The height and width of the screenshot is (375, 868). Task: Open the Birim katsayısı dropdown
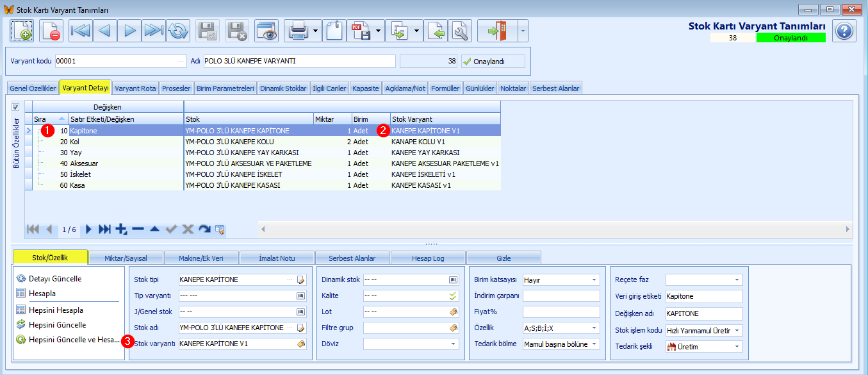[x=594, y=279]
